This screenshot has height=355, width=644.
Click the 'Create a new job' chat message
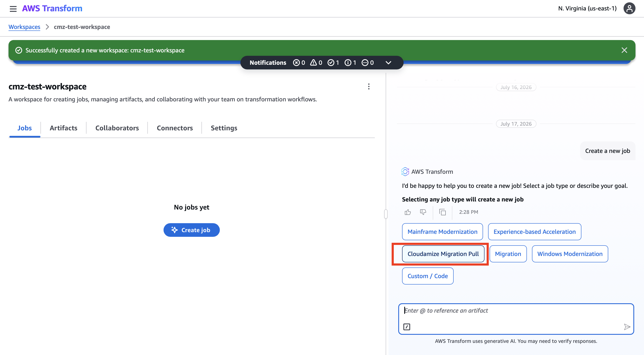click(x=608, y=151)
